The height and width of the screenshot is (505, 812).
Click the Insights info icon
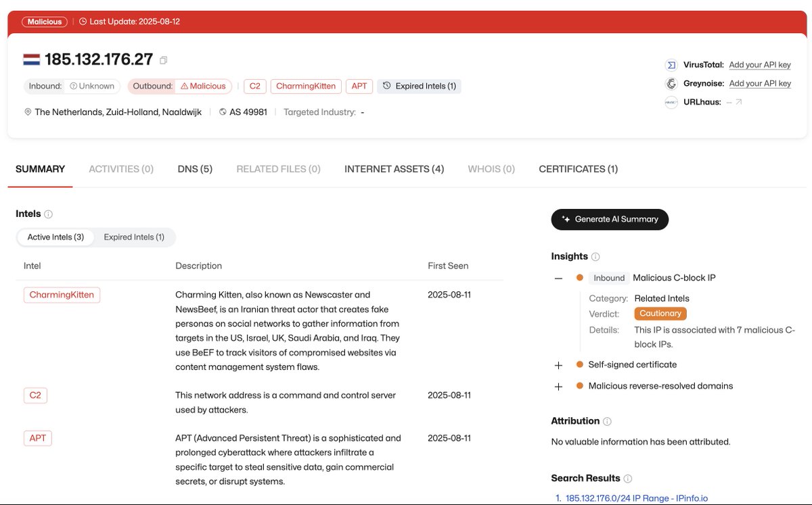(x=595, y=257)
